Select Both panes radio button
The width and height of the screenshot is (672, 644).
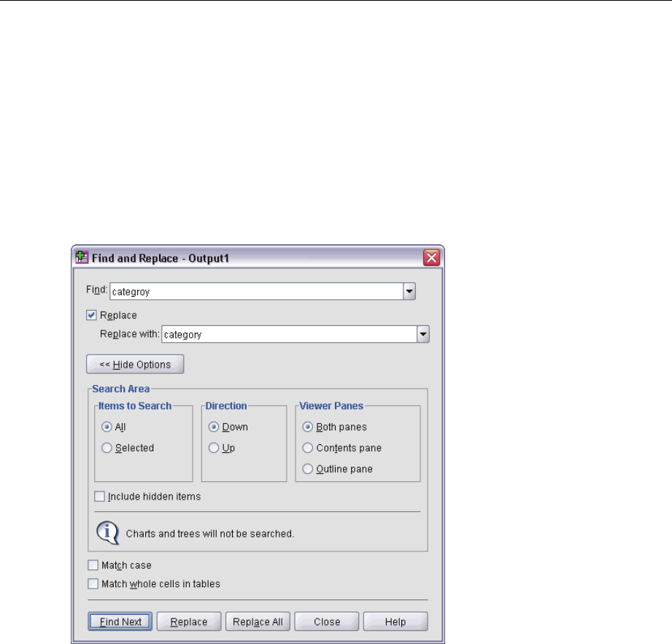click(307, 427)
